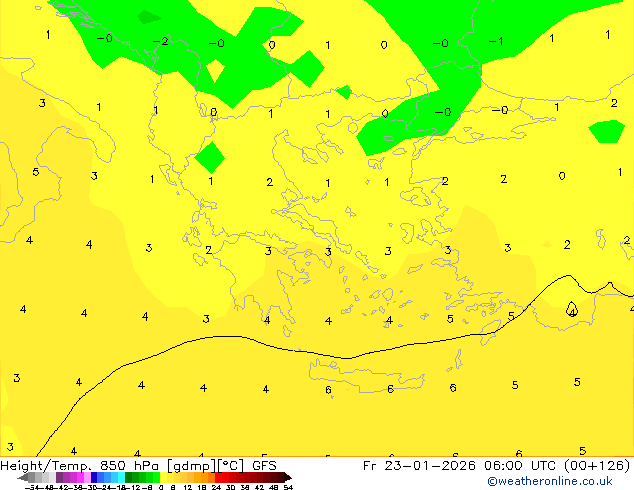Screen dimensions: 634x490
Task: Click the cyan legend swatch
Action: tap(121, 477)
